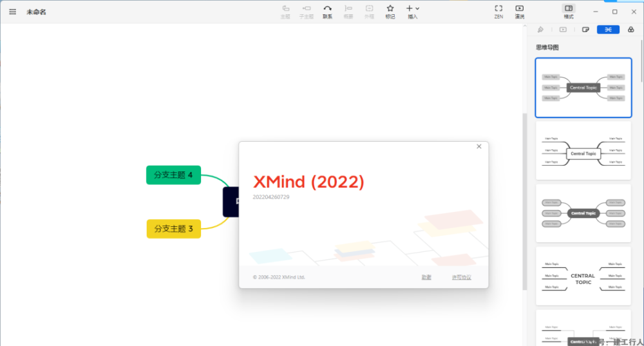Select the highlighted skeleton structure tab
This screenshot has width=644, height=346.
(609, 30)
